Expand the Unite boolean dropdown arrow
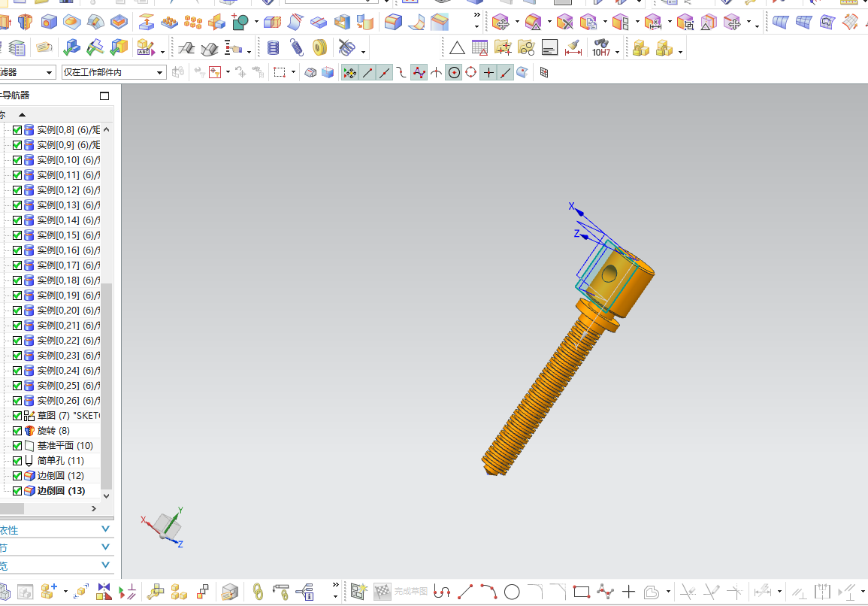This screenshot has width=868, height=606. 256,23
